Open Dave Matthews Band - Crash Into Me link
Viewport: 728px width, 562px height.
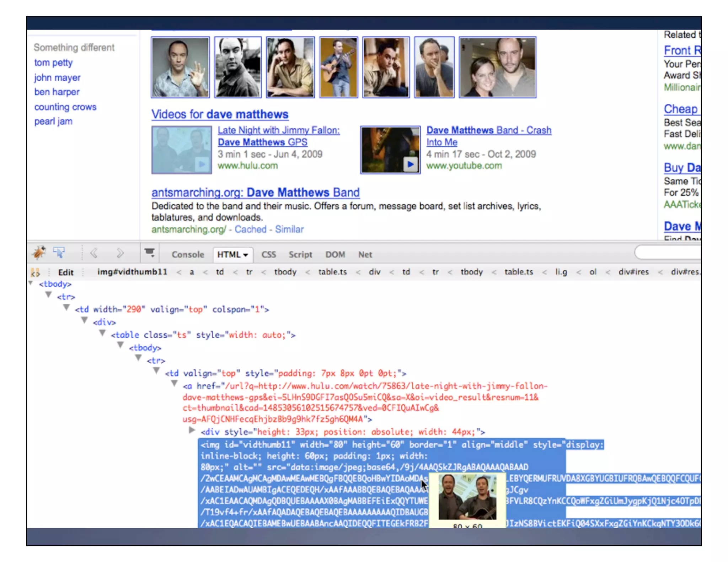(489, 136)
